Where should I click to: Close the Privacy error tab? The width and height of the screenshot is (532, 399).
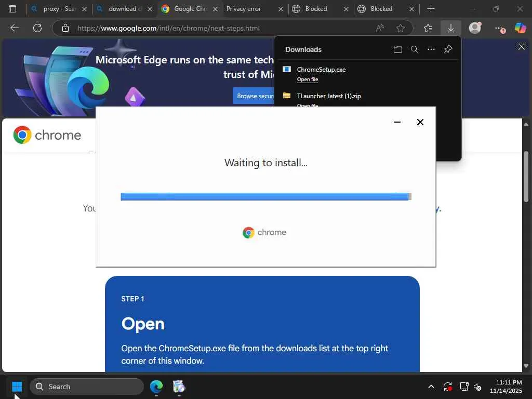[281, 9]
